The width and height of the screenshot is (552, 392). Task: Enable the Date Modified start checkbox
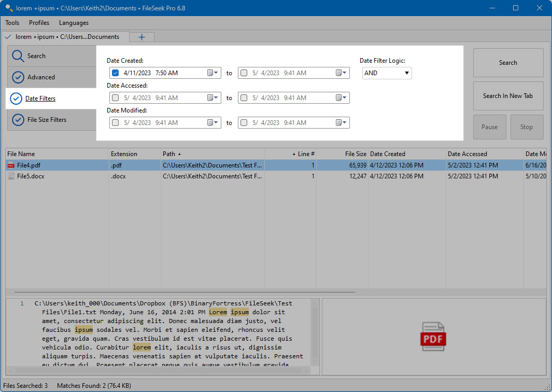(x=115, y=122)
